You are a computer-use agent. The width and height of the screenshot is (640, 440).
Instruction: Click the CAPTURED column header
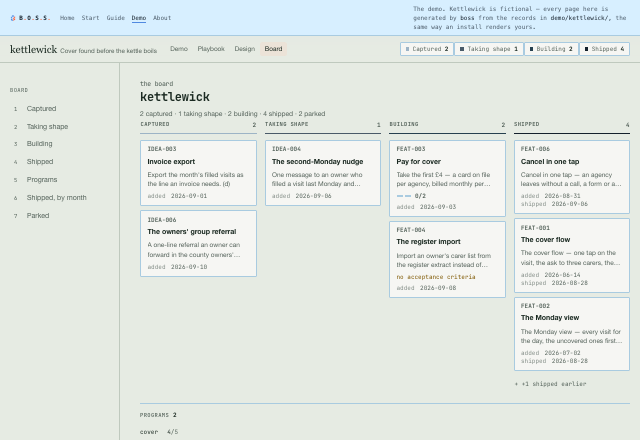click(155, 124)
